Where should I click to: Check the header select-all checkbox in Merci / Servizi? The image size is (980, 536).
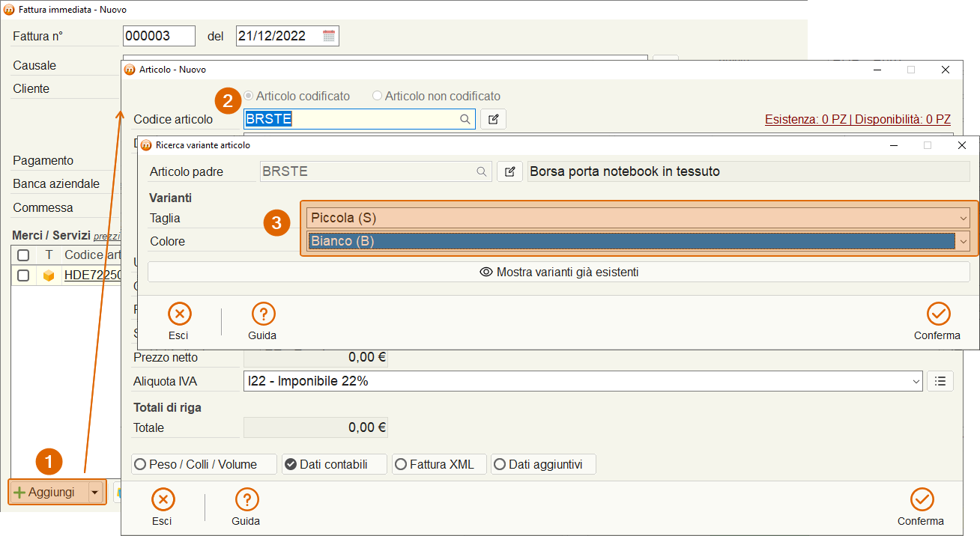click(x=23, y=255)
